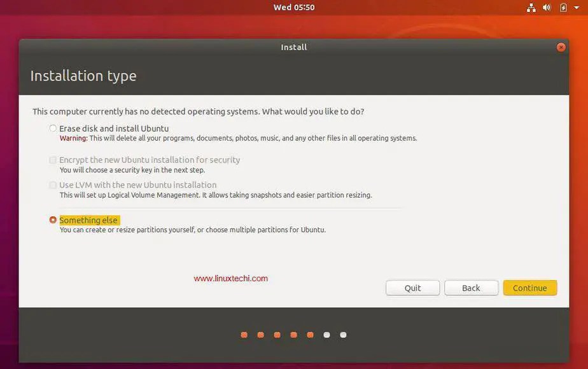The width and height of the screenshot is (588, 369).
Task: Click the Logical Volume Management description text
Action: pyautogui.click(x=216, y=195)
